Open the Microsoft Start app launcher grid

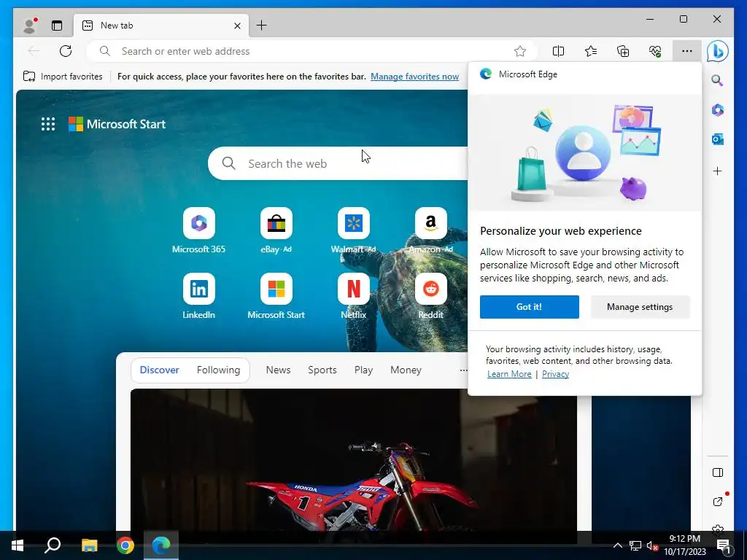[x=48, y=124]
